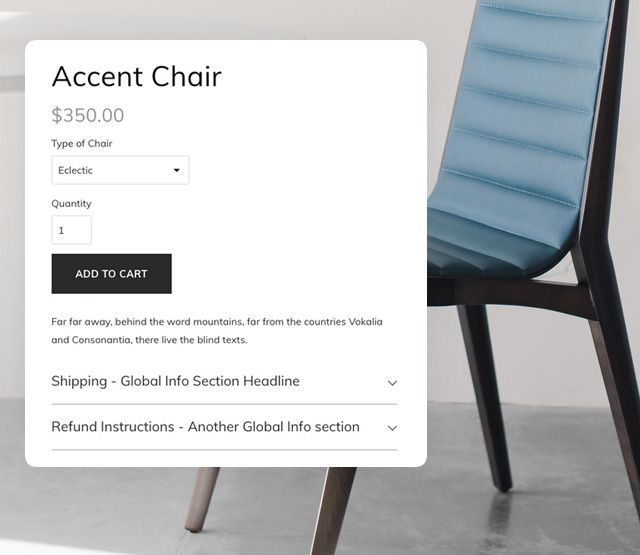This screenshot has height=555, width=640.
Task: Click the caret arrow in chair type selector
Action: [177, 170]
